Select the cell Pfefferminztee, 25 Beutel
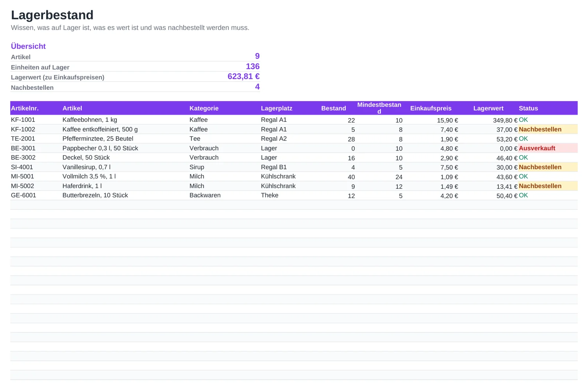This screenshot has height=390, width=588. tap(98, 139)
